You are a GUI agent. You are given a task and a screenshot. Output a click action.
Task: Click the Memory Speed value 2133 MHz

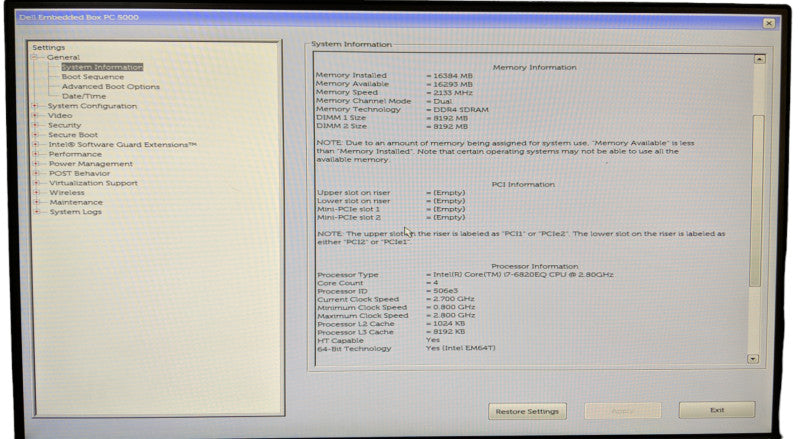pos(453,93)
